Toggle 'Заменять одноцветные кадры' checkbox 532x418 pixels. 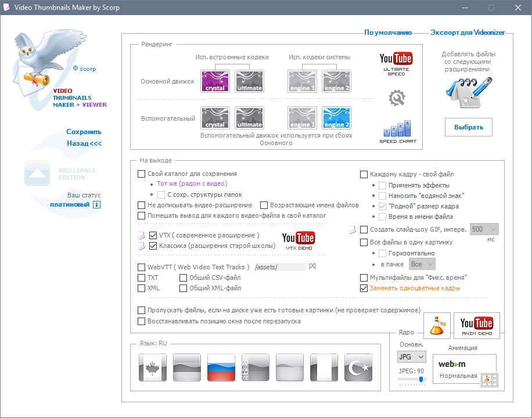(364, 288)
